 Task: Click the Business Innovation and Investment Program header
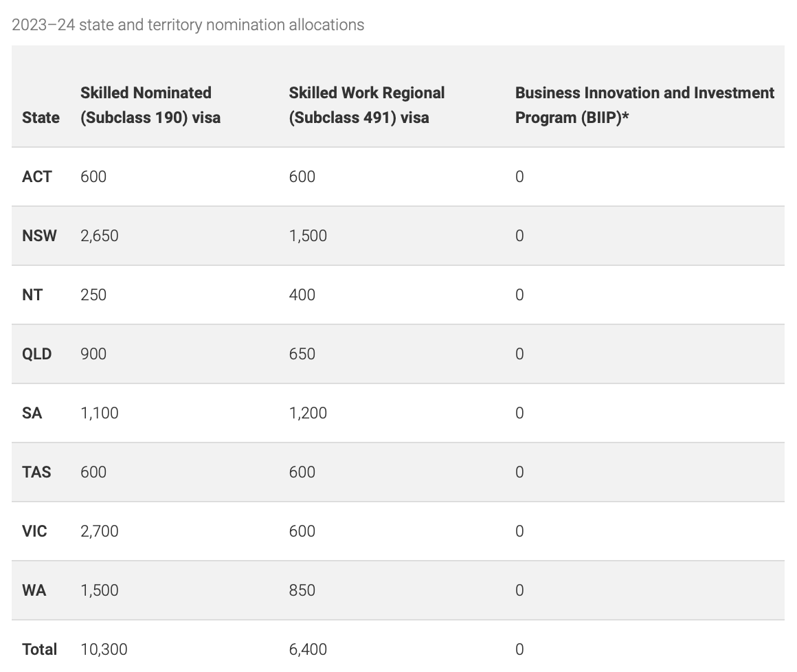(x=644, y=105)
